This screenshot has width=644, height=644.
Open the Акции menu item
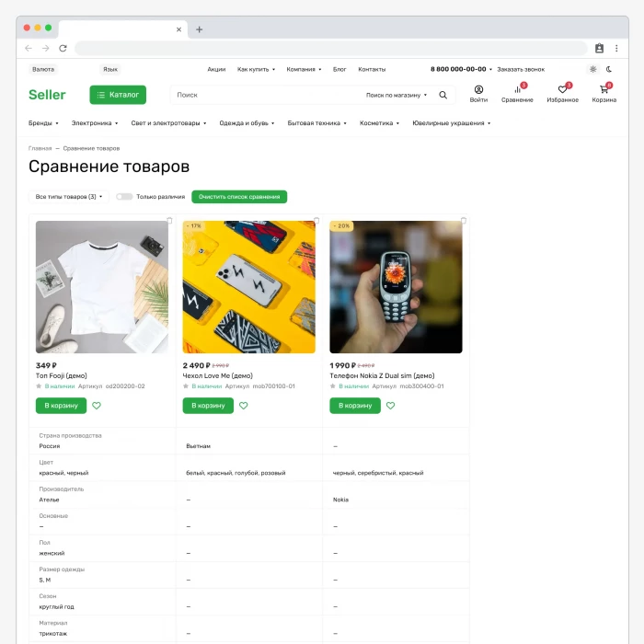point(216,69)
